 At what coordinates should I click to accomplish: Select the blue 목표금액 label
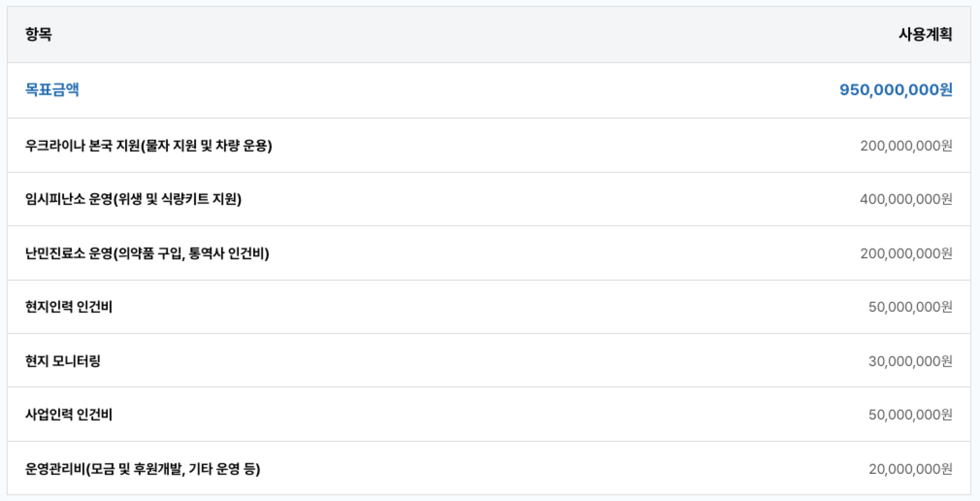pos(52,90)
